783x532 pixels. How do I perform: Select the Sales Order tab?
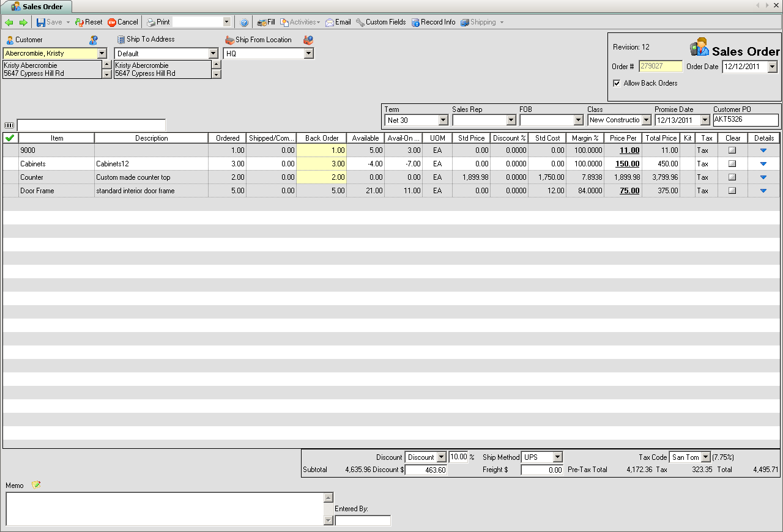(37, 7)
